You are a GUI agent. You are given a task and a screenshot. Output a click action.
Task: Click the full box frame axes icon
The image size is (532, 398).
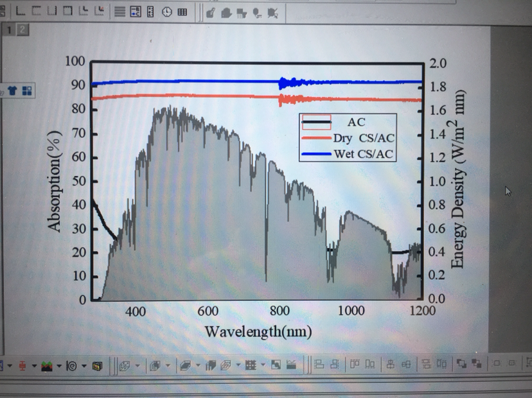[x=67, y=11]
